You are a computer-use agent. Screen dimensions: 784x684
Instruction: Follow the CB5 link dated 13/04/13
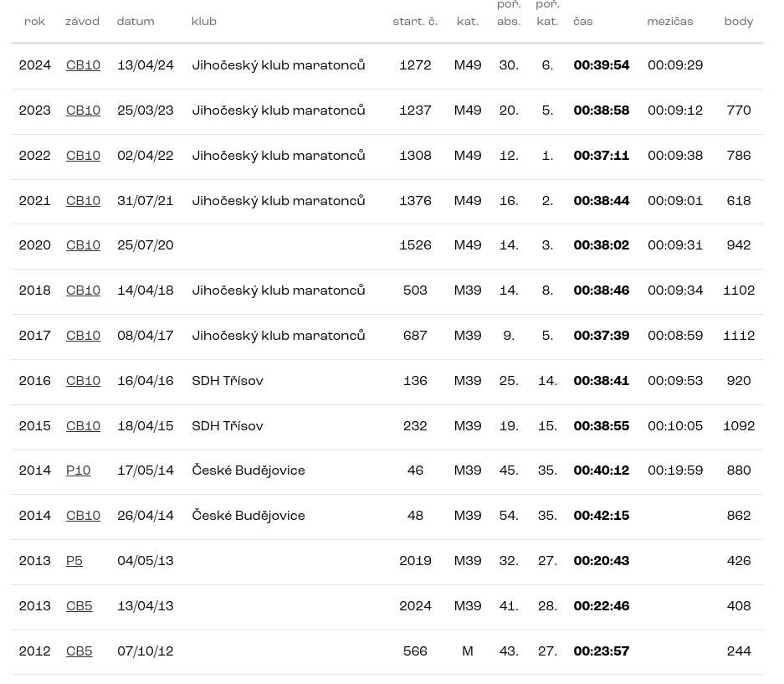pyautogui.click(x=79, y=607)
